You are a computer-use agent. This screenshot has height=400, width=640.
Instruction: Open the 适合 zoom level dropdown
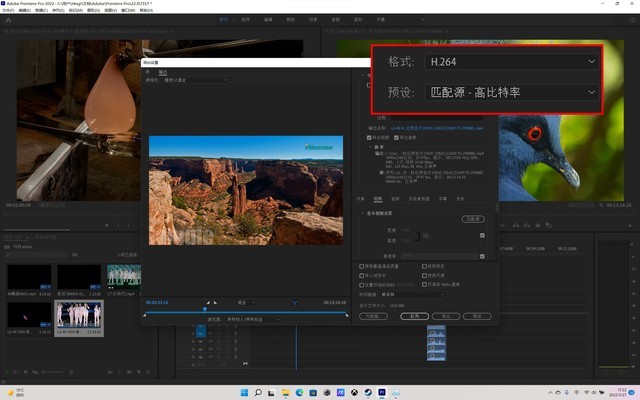[x=246, y=302]
